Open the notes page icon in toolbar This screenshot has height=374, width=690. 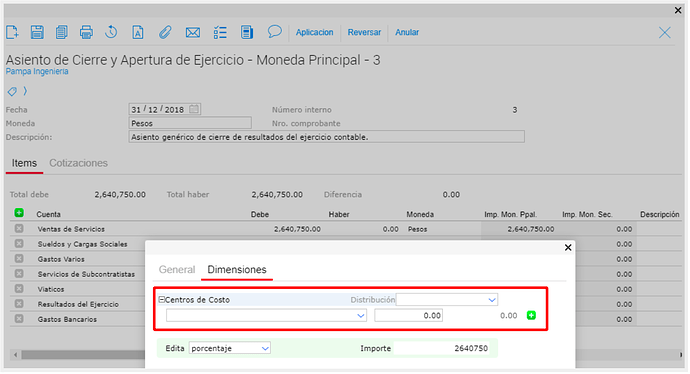pyautogui.click(x=247, y=32)
